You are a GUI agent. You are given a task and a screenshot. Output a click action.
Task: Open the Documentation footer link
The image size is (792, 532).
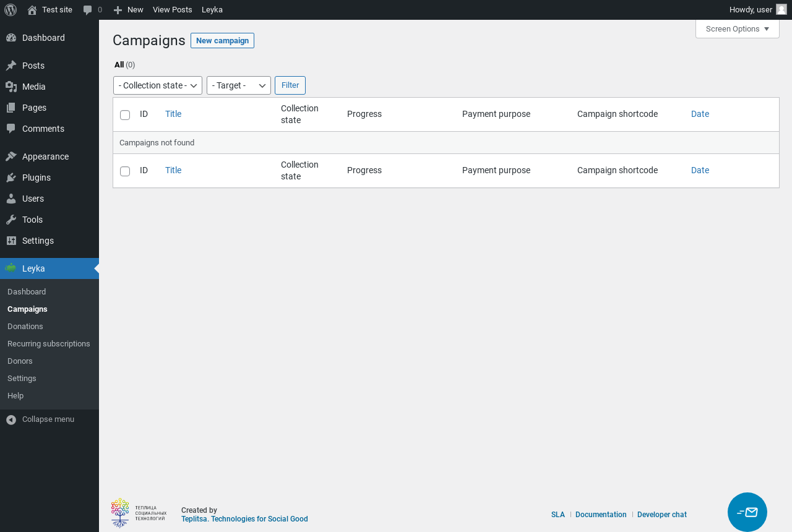pyautogui.click(x=601, y=515)
